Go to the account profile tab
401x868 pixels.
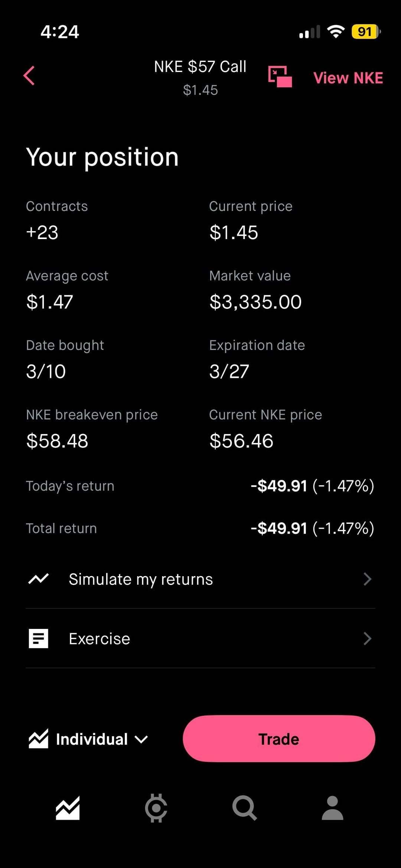point(332,808)
